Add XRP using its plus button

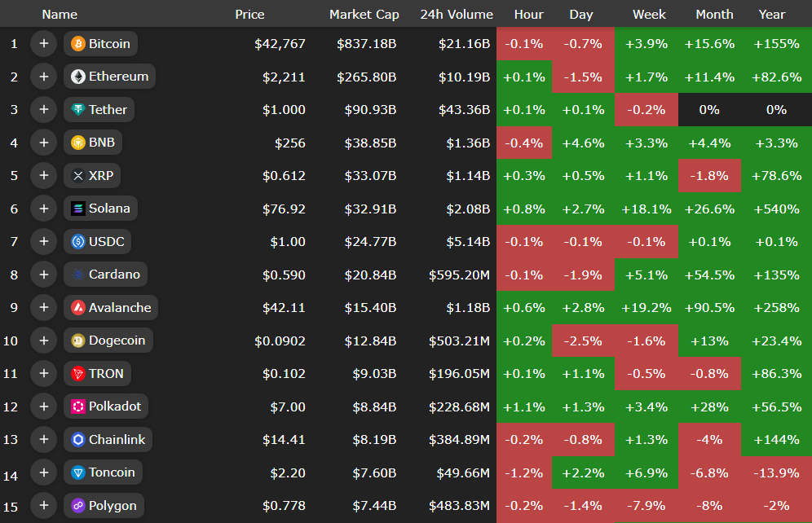tap(43, 175)
